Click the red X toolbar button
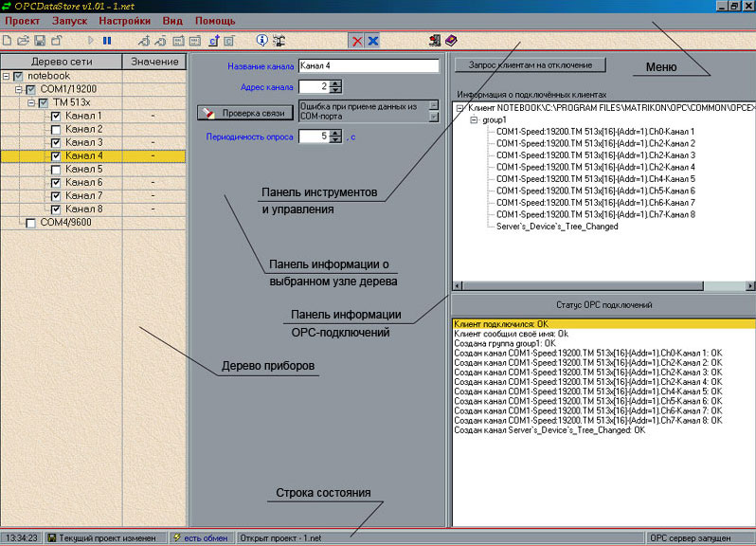Viewport: 756px width, 546px height. [357, 41]
